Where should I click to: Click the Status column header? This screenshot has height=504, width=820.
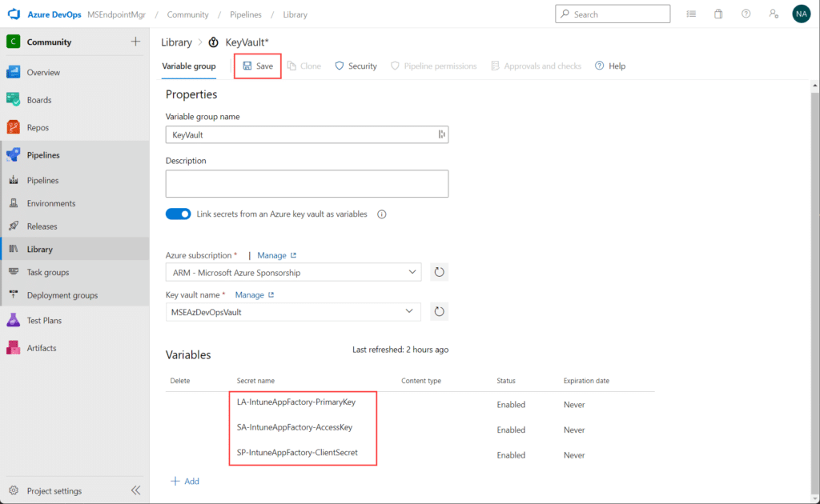[x=506, y=381]
